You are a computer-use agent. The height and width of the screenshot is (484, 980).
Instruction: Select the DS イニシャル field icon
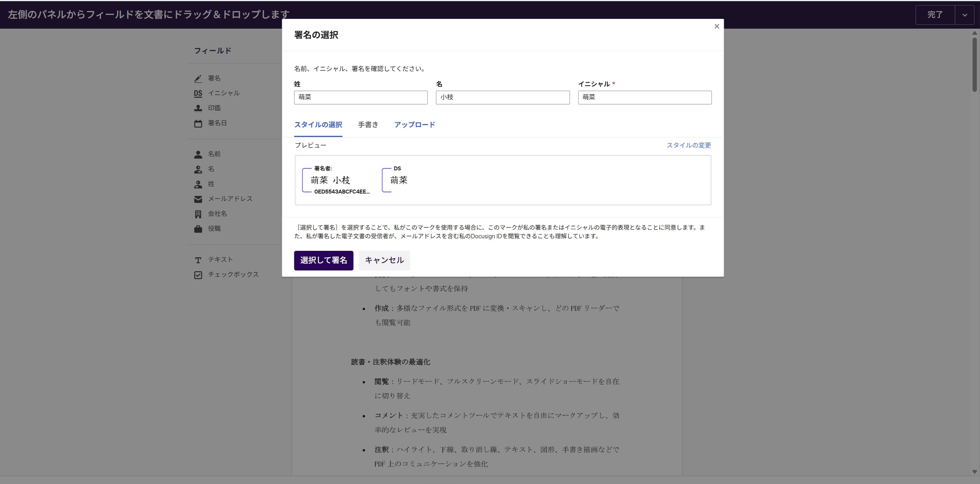point(198,93)
